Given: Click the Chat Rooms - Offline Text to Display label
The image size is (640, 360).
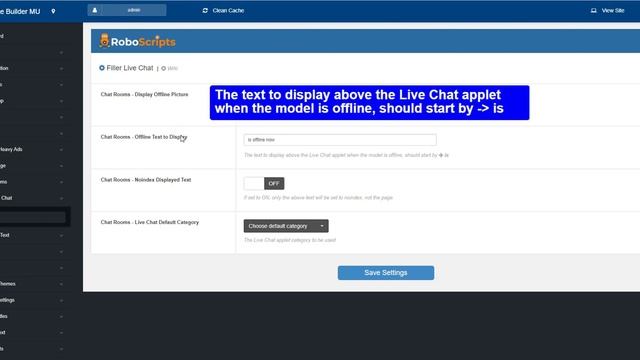Looking at the screenshot, I should click(143, 137).
